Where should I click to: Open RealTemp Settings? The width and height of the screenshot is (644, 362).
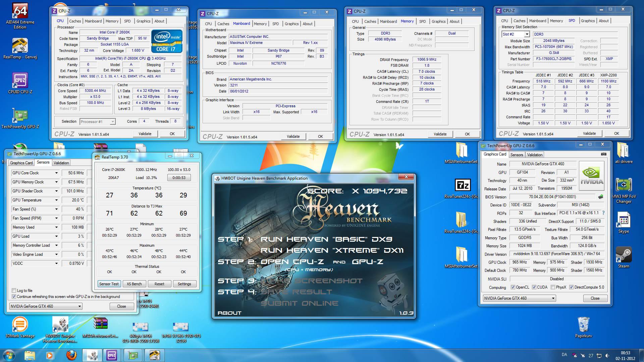click(184, 284)
